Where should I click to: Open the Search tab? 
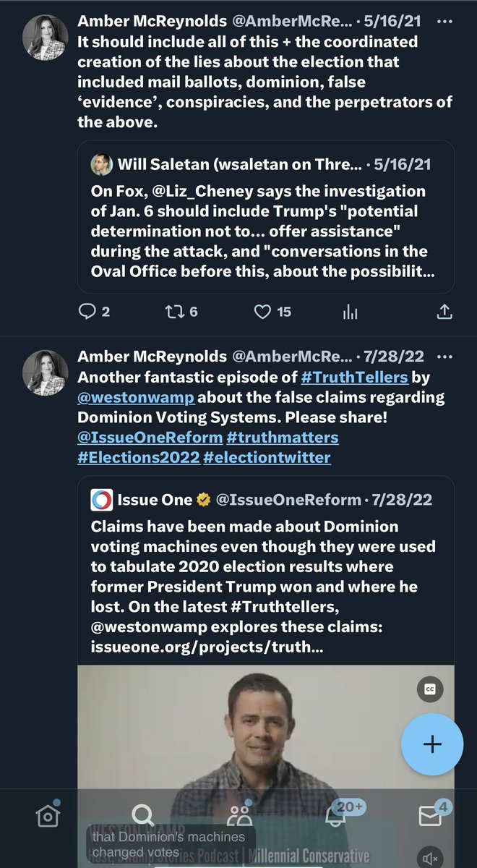point(143,817)
